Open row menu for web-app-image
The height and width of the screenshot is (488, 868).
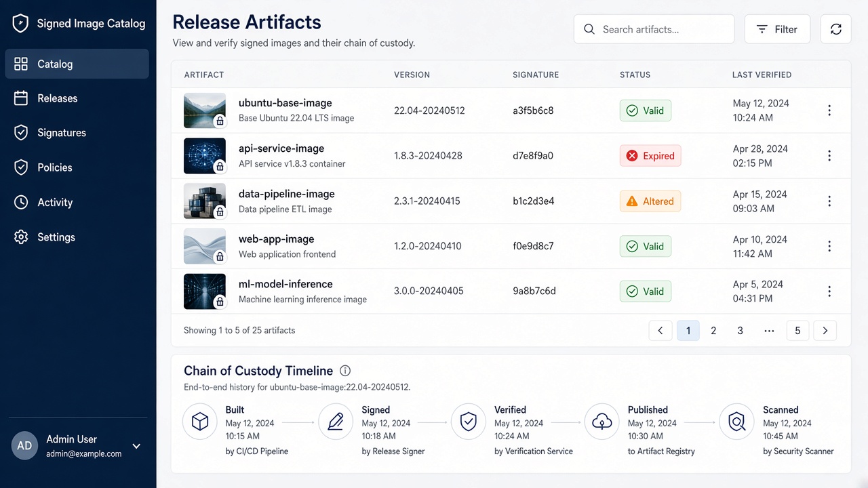click(x=829, y=247)
